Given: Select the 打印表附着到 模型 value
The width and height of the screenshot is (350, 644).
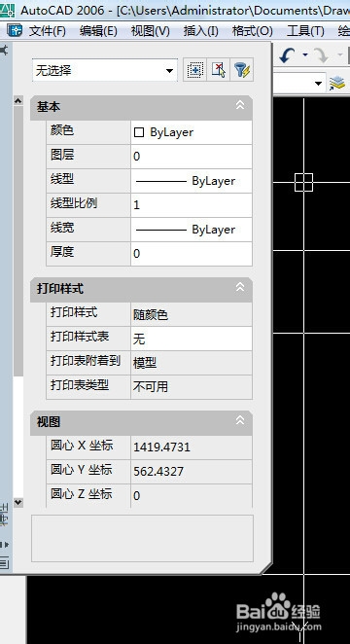Looking at the screenshot, I should click(x=192, y=363).
